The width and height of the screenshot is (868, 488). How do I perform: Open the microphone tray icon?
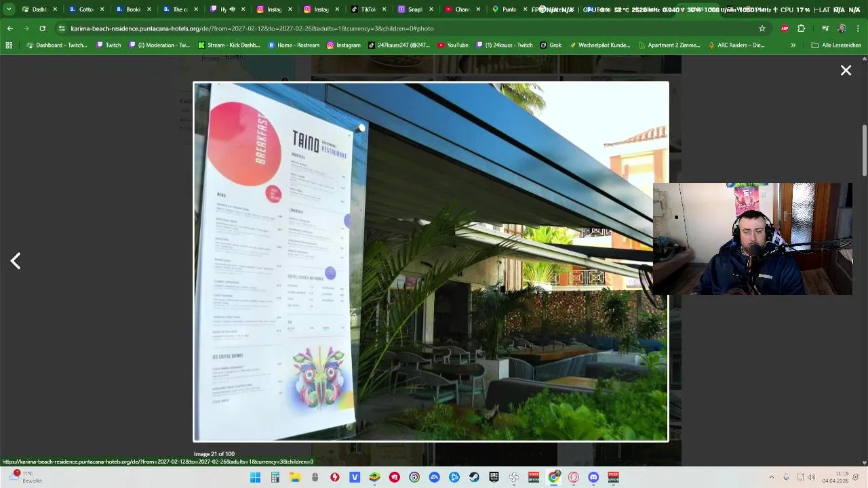786,477
